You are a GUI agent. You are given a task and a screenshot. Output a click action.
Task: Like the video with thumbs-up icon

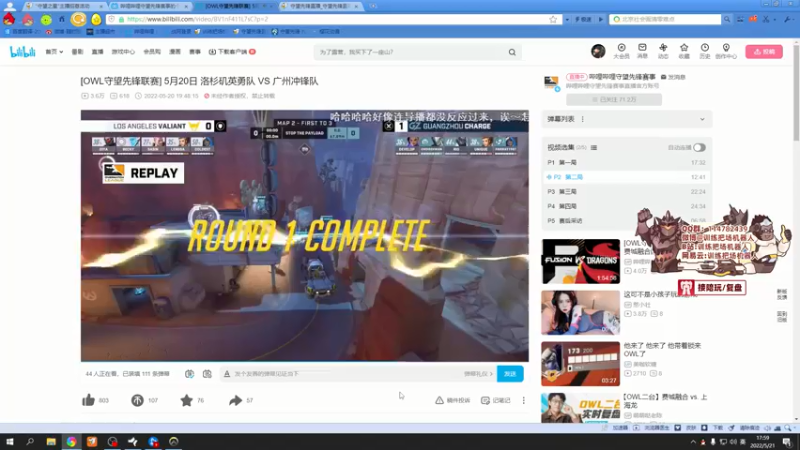click(x=88, y=400)
